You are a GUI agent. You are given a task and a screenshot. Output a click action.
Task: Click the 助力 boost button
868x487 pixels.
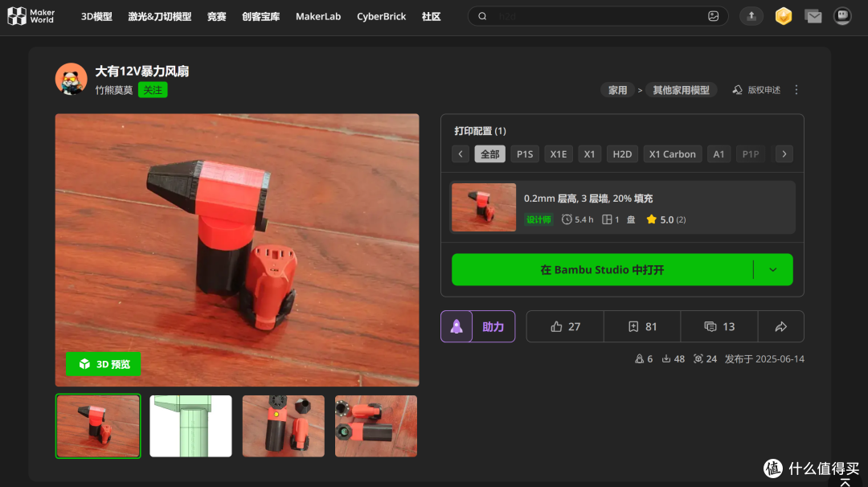click(x=493, y=326)
